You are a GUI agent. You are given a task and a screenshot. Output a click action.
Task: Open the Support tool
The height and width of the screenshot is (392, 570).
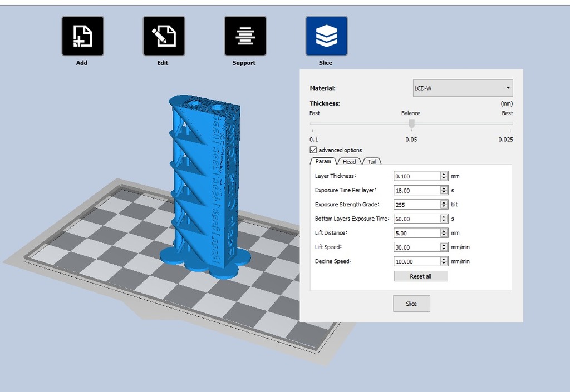(x=244, y=36)
